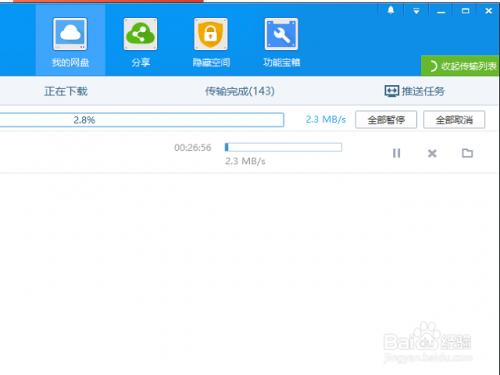The image size is (500, 375).
Task: Open the 隐藏空间 locked space icon
Action: coord(211,34)
